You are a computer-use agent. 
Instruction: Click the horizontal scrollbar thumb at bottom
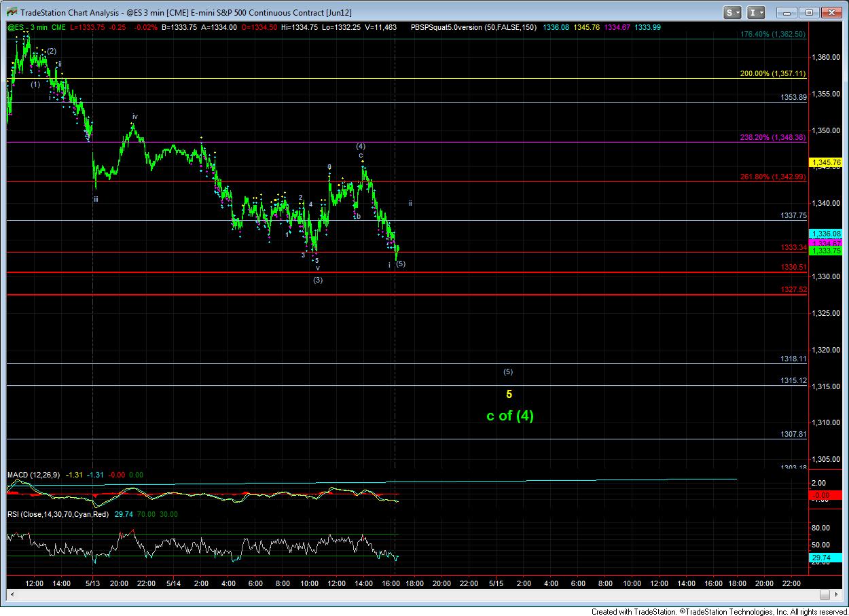(x=825, y=595)
